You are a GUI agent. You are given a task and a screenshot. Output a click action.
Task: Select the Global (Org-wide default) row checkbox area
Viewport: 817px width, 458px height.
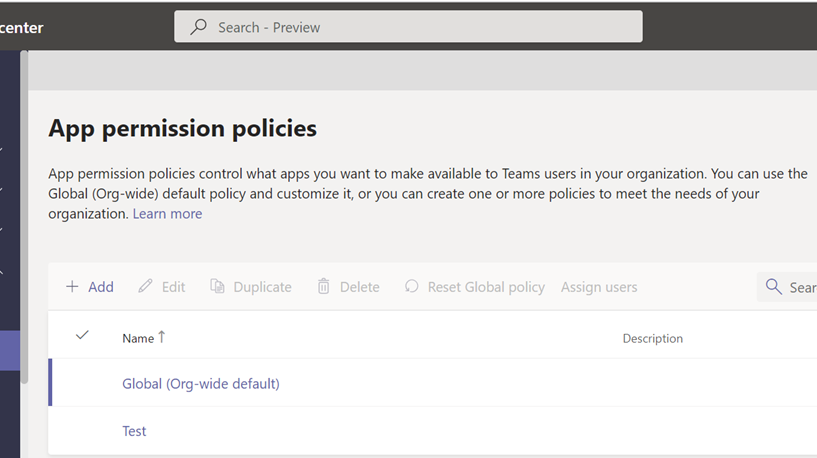click(x=82, y=383)
